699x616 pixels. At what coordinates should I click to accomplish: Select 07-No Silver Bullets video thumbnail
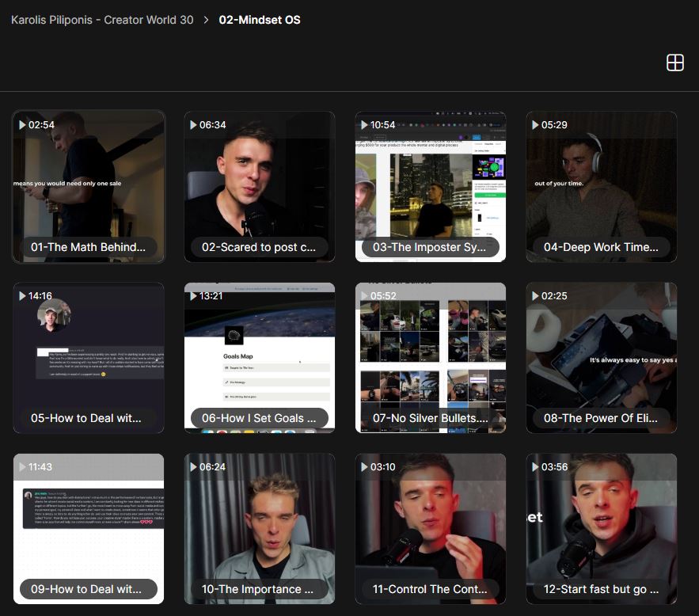(430, 357)
